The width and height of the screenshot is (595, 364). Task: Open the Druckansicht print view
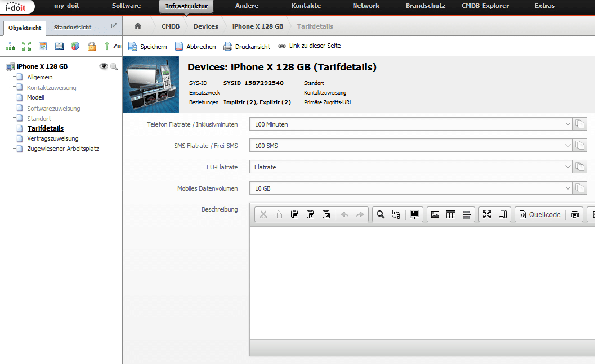(247, 46)
